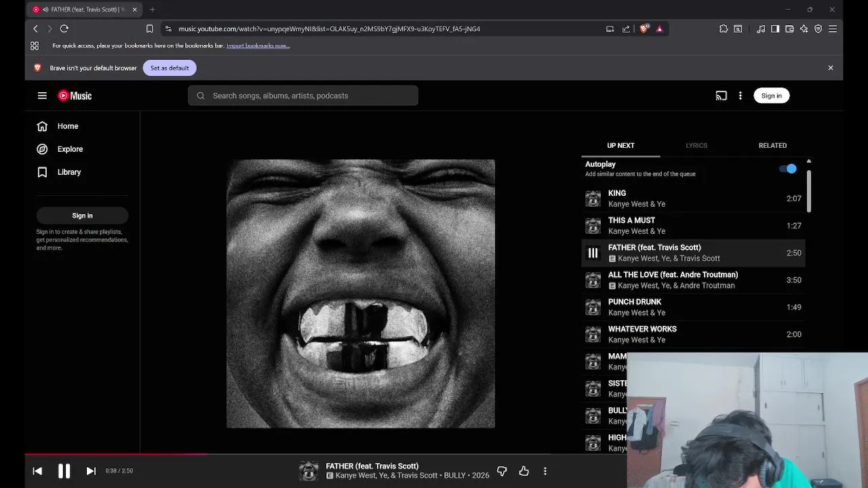Play ALL THE LOVE from the queue
Image resolution: width=868 pixels, height=488 pixels.
[x=693, y=280]
